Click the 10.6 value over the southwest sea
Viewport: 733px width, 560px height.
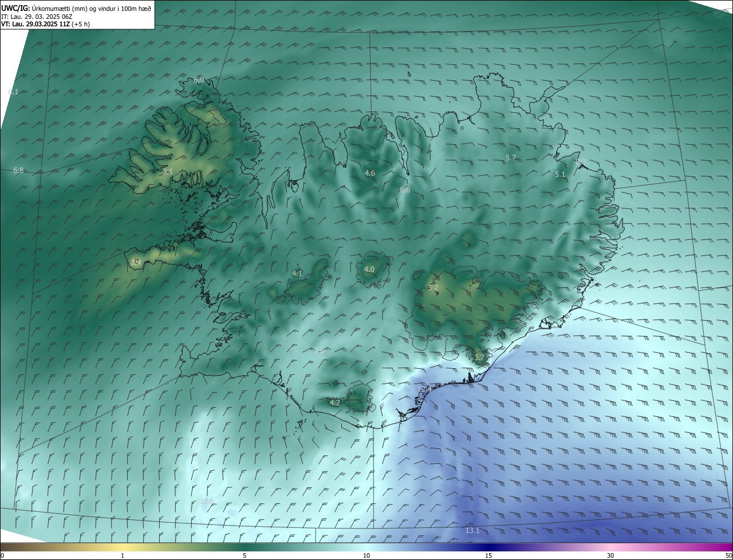[207, 501]
